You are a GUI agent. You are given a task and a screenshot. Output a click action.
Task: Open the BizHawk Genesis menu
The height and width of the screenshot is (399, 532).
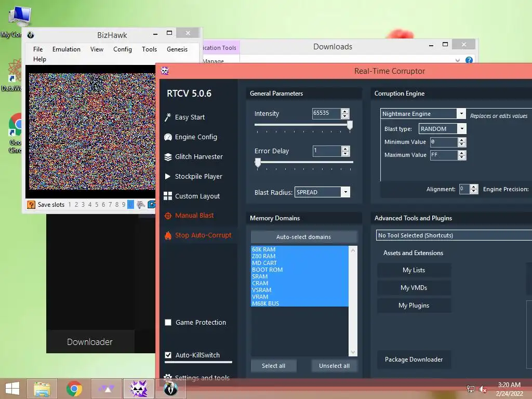coord(177,49)
